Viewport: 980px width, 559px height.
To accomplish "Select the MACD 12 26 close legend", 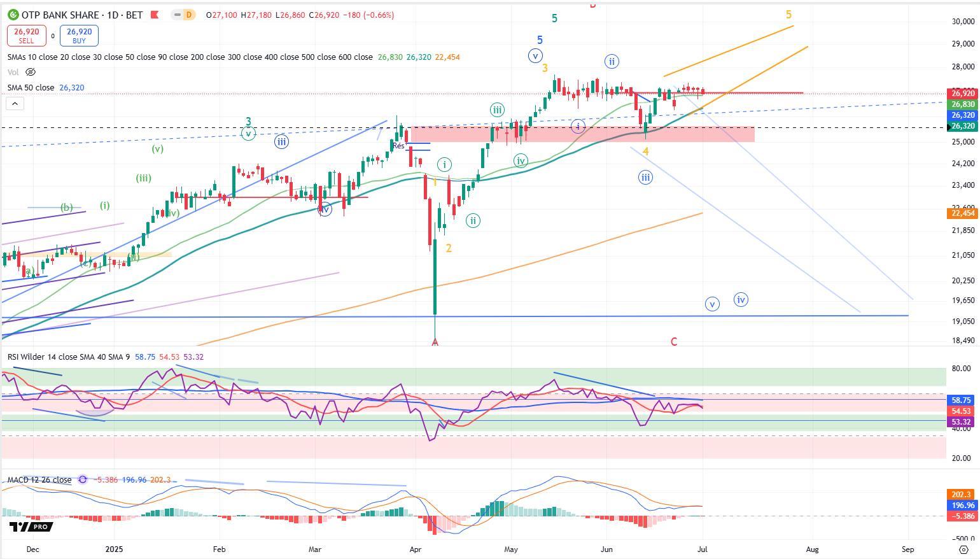I will 39,479.
